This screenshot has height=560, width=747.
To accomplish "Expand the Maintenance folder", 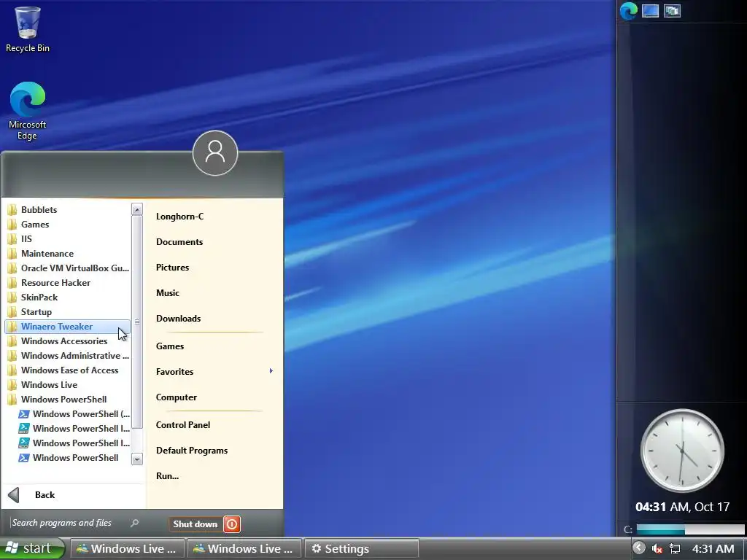I will (66, 253).
